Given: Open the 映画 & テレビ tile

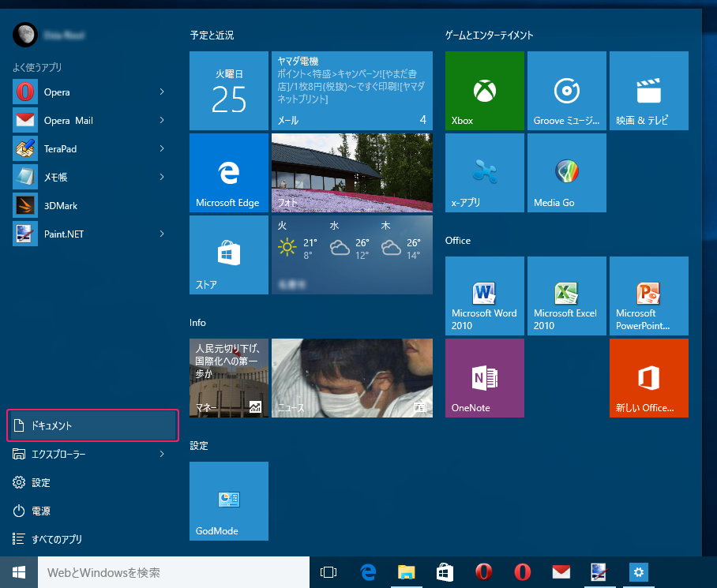Looking at the screenshot, I should pos(649,91).
